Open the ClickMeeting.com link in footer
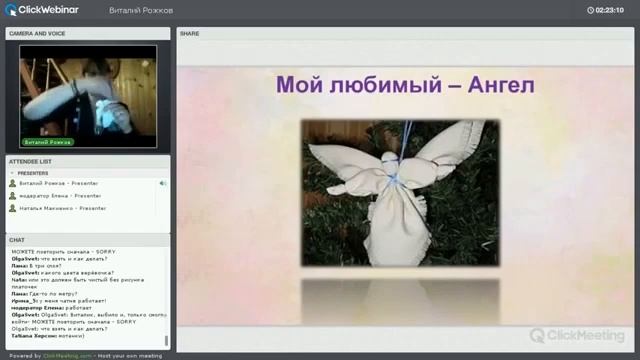 [x=67, y=356]
